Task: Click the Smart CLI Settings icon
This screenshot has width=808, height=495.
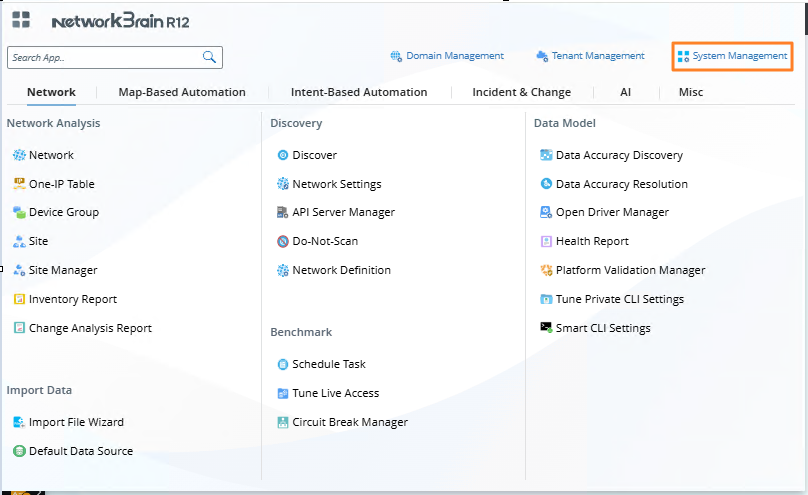Action: pyautogui.click(x=546, y=328)
